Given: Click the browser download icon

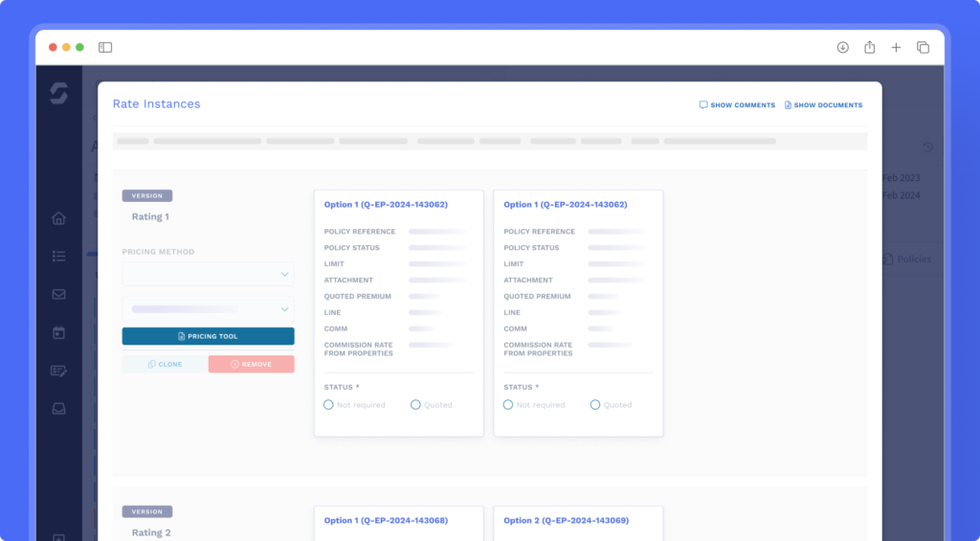Looking at the screenshot, I should (x=843, y=47).
